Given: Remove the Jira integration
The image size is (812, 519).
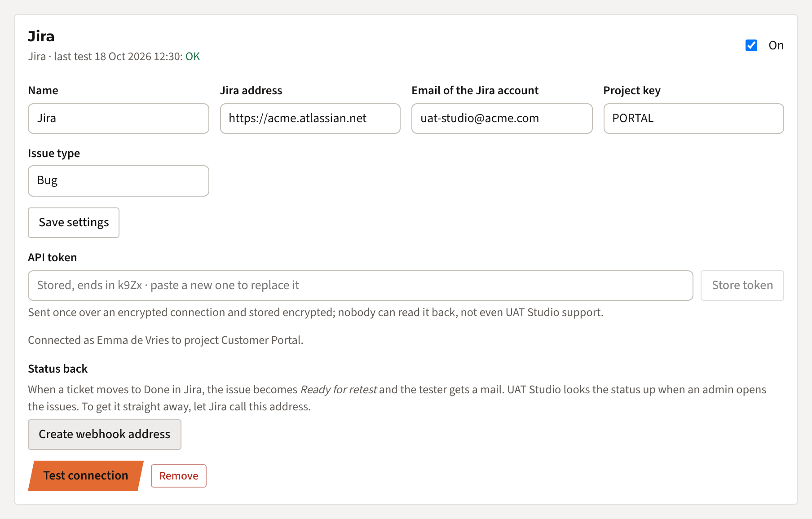Looking at the screenshot, I should click(x=179, y=476).
